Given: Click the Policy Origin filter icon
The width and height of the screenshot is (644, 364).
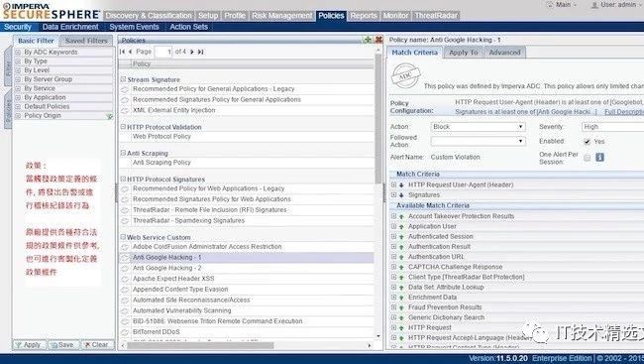Looking at the screenshot, I should point(109,116).
